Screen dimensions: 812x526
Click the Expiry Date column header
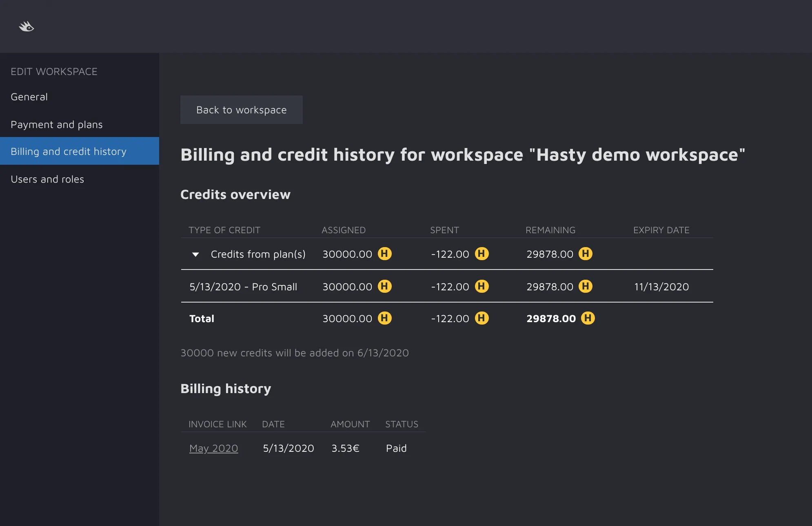click(x=661, y=230)
